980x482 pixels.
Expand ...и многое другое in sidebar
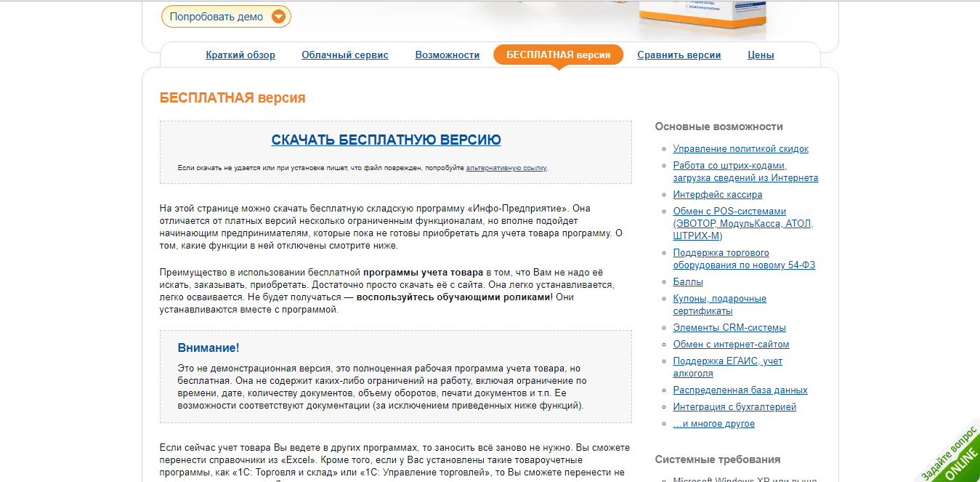pyautogui.click(x=713, y=423)
